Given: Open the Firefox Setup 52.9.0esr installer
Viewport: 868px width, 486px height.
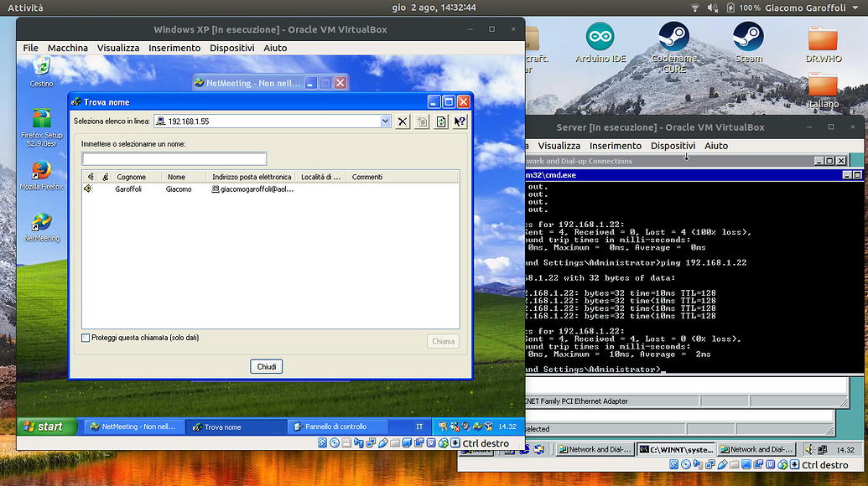Looking at the screenshot, I should click(x=40, y=119).
